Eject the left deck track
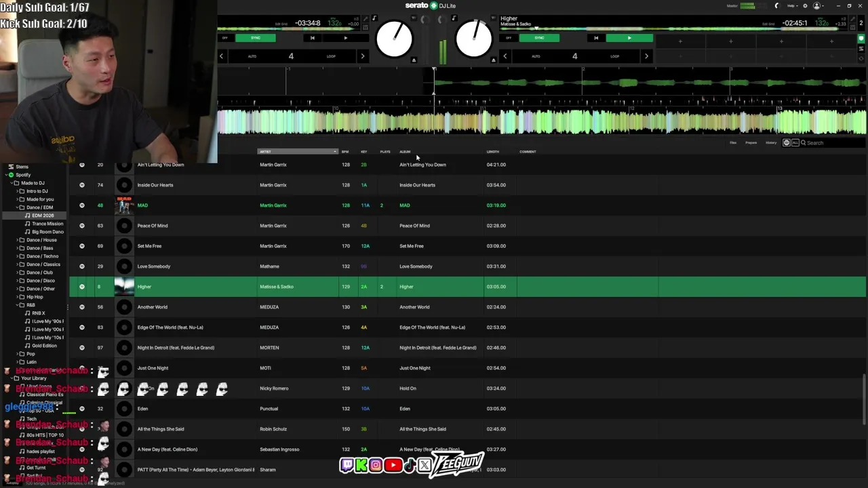The width and height of the screenshot is (868, 488). point(414,60)
